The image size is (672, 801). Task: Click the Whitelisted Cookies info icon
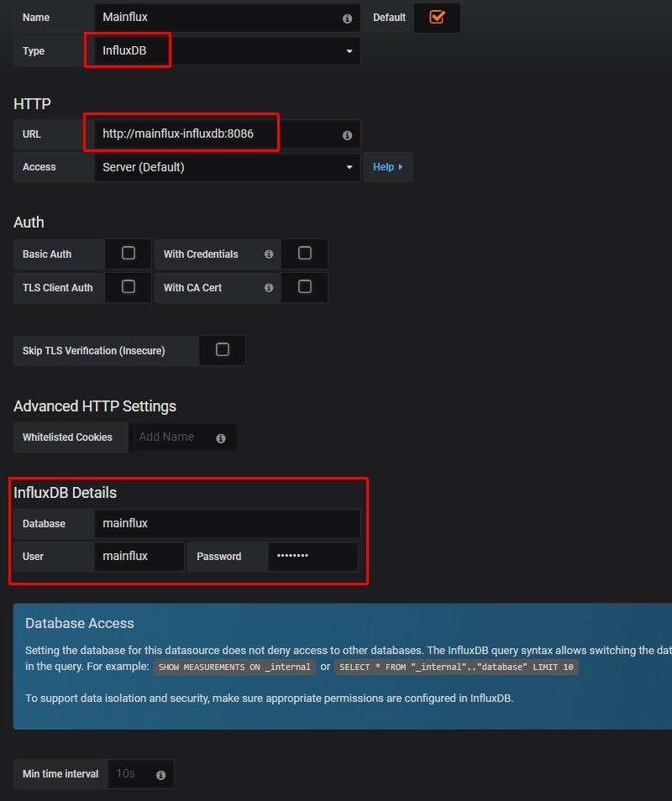coord(221,438)
